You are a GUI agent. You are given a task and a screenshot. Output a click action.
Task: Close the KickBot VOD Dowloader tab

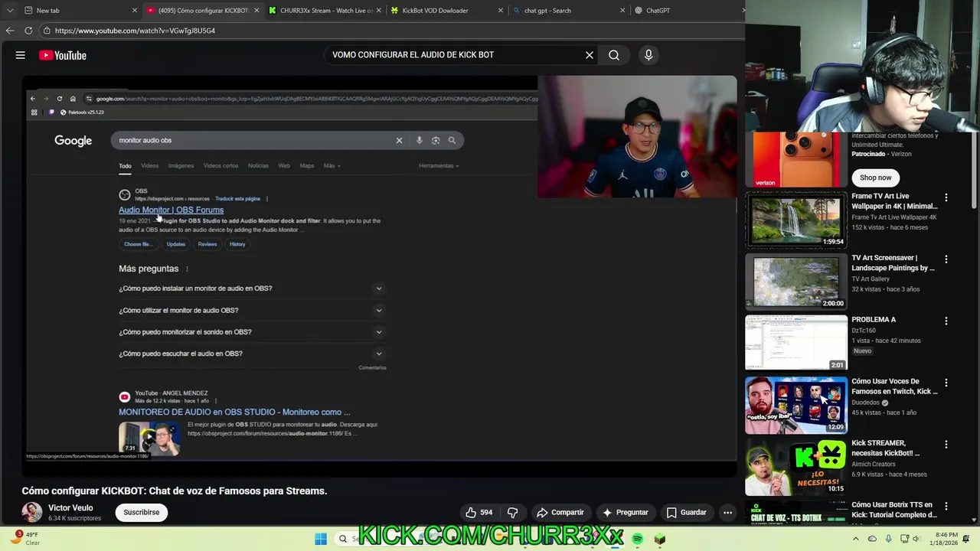tap(501, 11)
